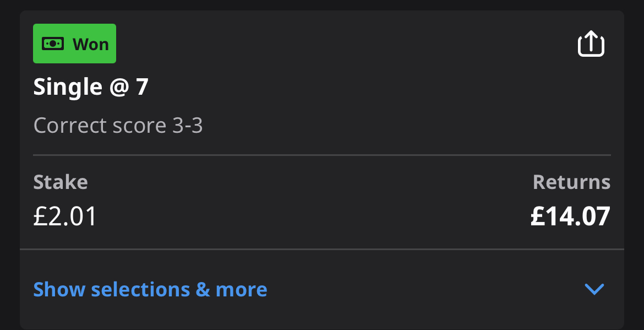
Task: Expand the chevron next to Show selections
Action: pyautogui.click(x=594, y=289)
